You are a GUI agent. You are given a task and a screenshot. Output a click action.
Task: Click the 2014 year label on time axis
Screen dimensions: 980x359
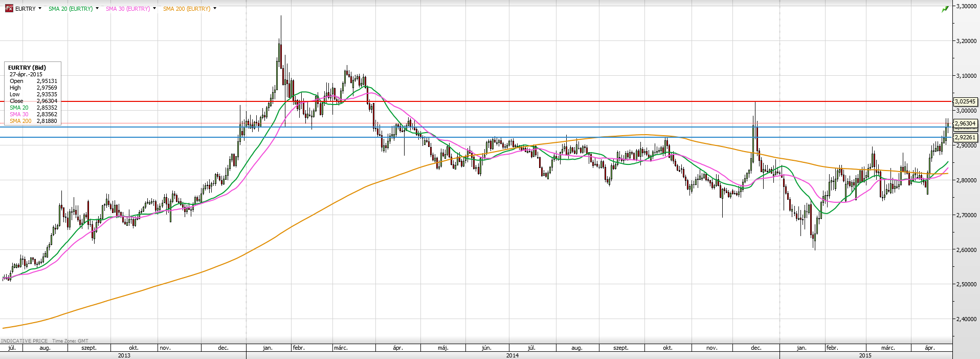[x=513, y=355]
